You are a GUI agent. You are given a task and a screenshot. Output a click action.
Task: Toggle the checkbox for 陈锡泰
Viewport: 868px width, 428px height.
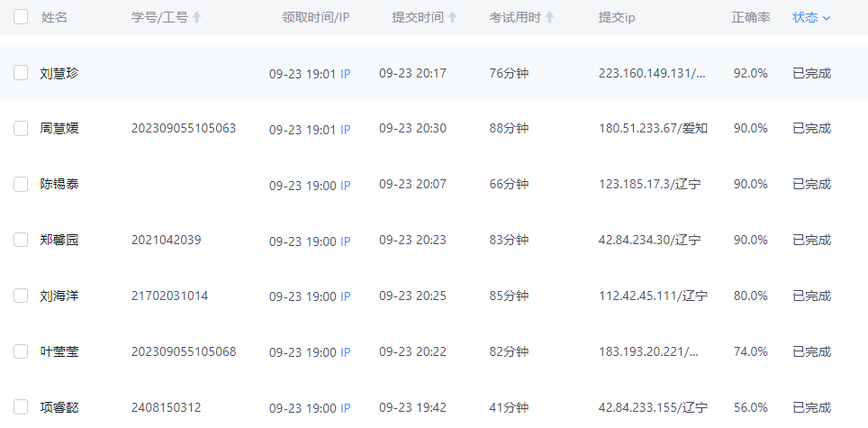point(21,185)
